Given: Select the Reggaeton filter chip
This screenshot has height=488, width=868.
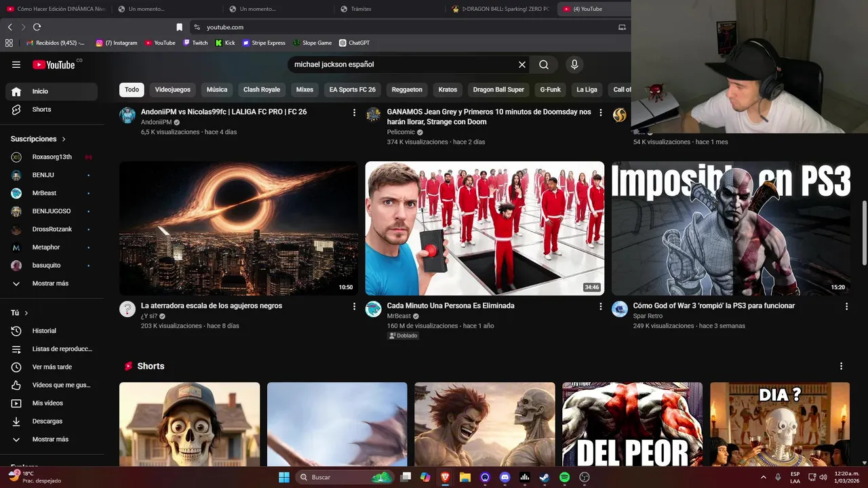Looking at the screenshot, I should pyautogui.click(x=407, y=89).
